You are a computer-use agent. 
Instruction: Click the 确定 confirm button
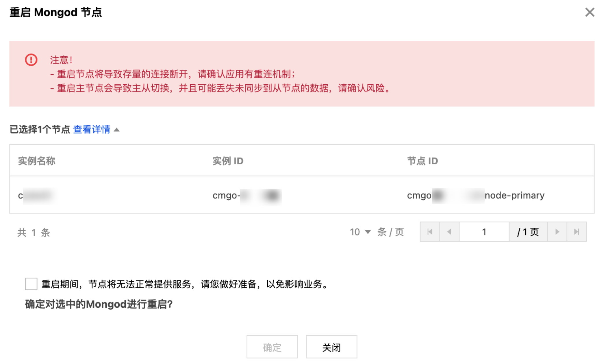pyautogui.click(x=272, y=347)
